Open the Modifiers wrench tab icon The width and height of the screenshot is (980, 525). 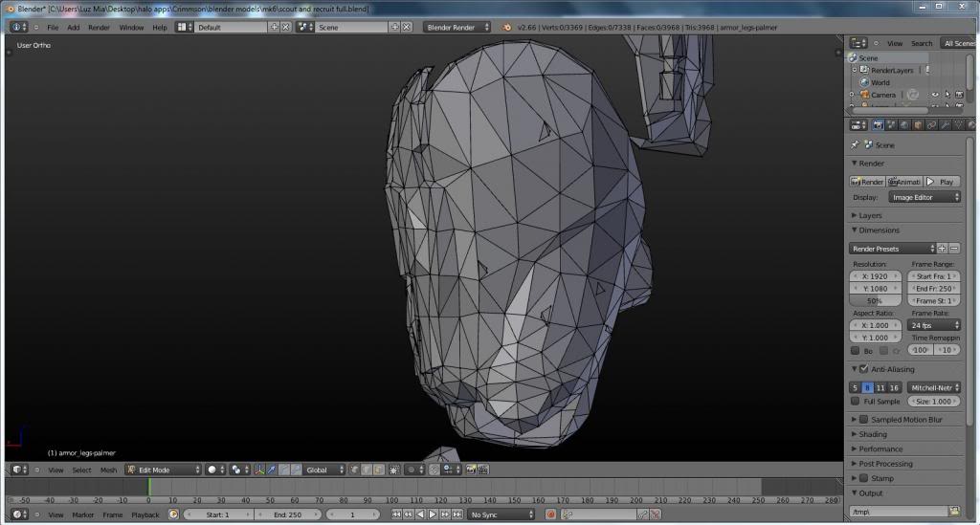pos(945,124)
